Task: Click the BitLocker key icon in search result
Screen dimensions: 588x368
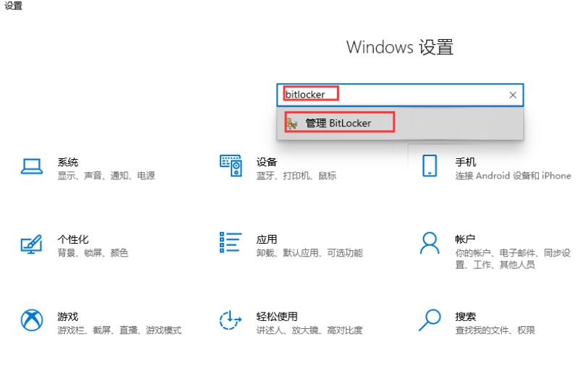Action: point(291,123)
